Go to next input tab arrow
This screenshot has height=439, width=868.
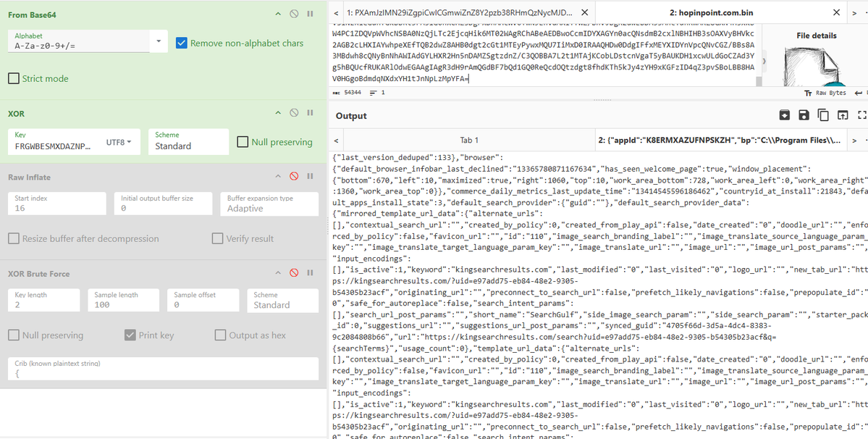[854, 12]
